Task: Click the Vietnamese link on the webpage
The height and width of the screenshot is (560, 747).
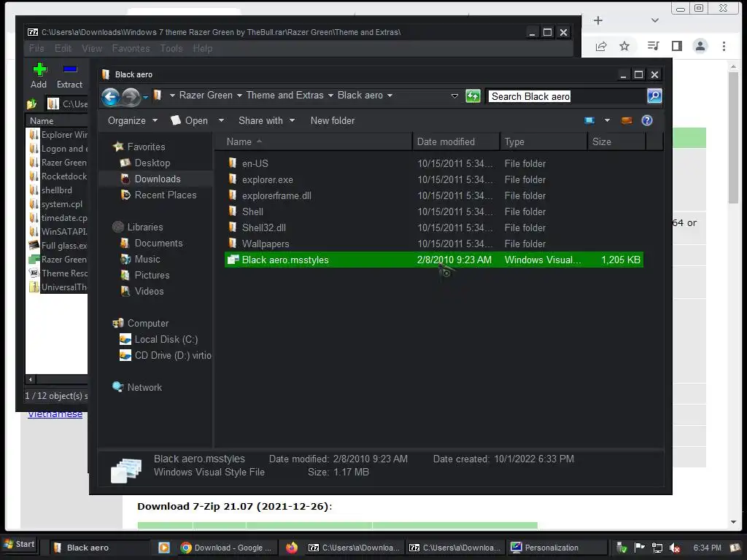Action: 55,415
